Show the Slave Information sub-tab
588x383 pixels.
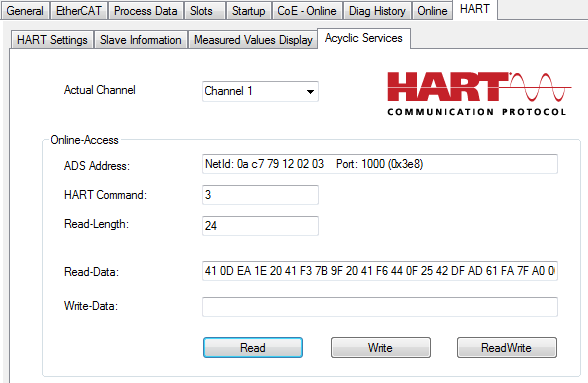pos(141,40)
